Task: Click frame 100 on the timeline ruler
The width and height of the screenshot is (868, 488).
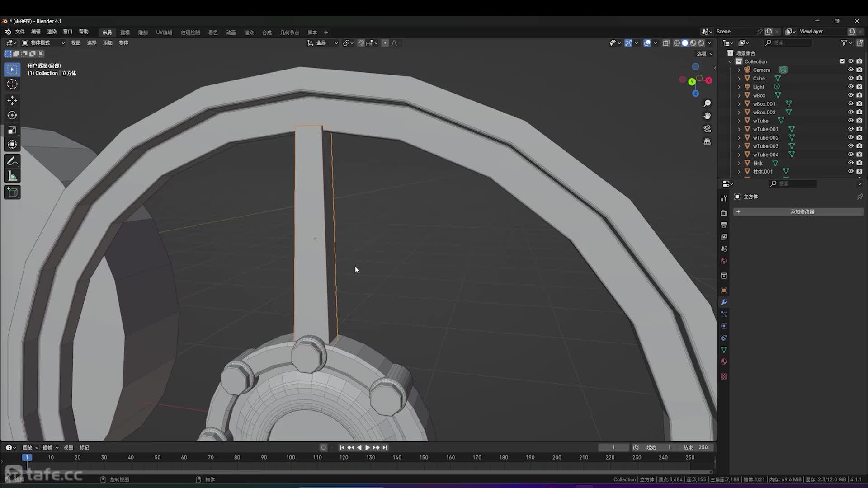Action: pos(291,457)
